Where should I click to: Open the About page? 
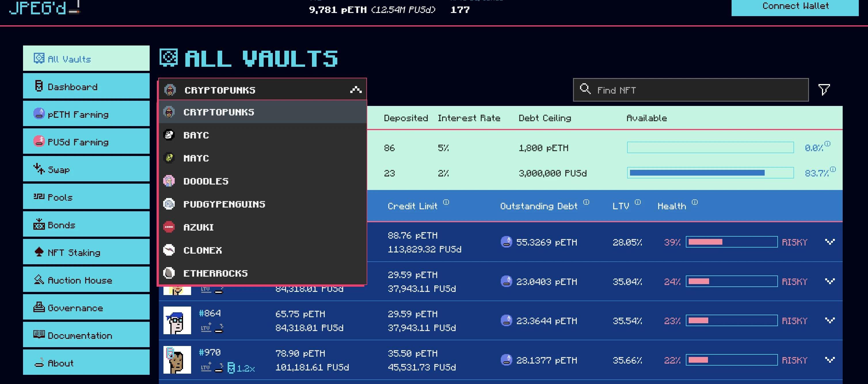[x=86, y=362]
